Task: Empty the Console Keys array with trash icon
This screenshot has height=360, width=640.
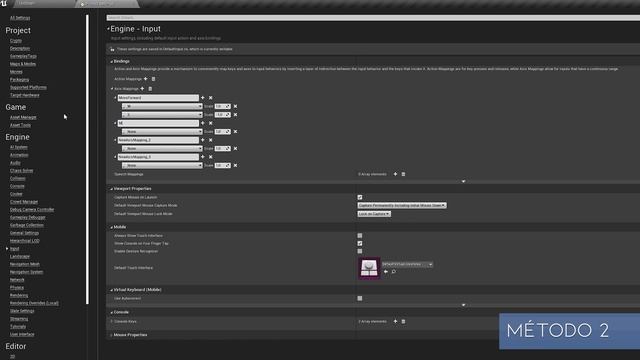Action: click(x=403, y=321)
